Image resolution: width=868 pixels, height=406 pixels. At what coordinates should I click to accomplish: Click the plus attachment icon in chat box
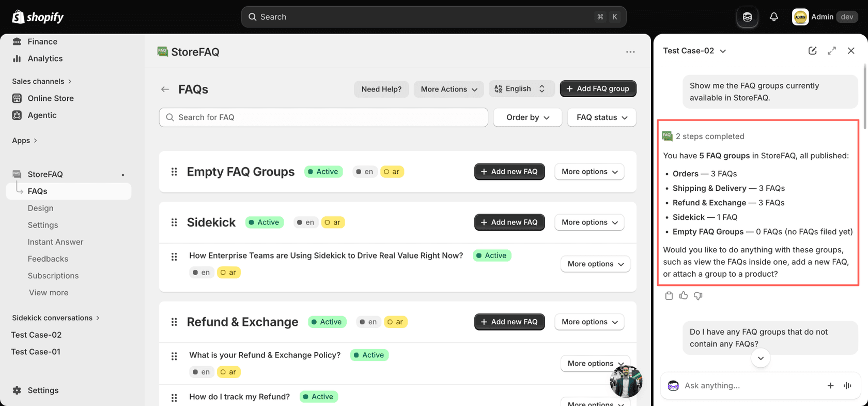click(830, 385)
